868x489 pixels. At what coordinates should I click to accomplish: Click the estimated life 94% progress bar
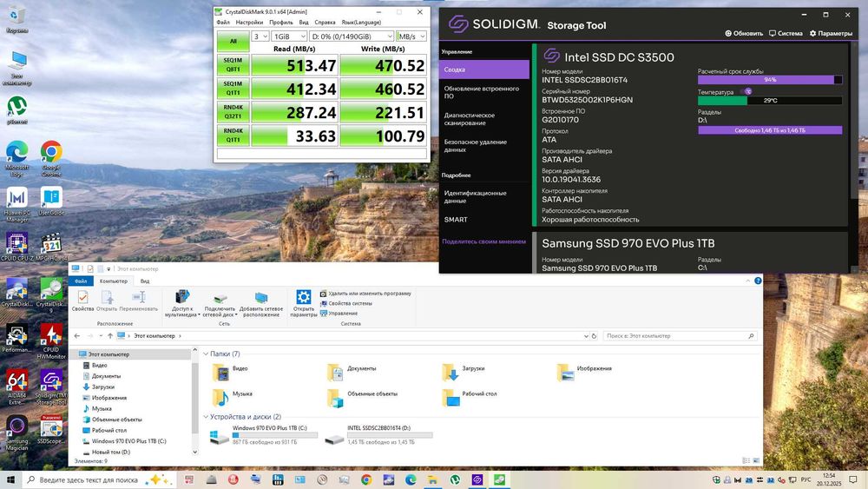point(770,80)
